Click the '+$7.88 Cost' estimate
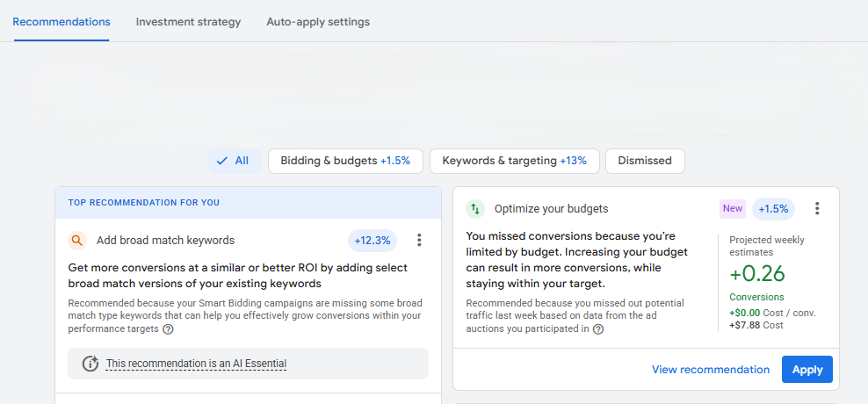This screenshot has height=404, width=868. pos(756,326)
